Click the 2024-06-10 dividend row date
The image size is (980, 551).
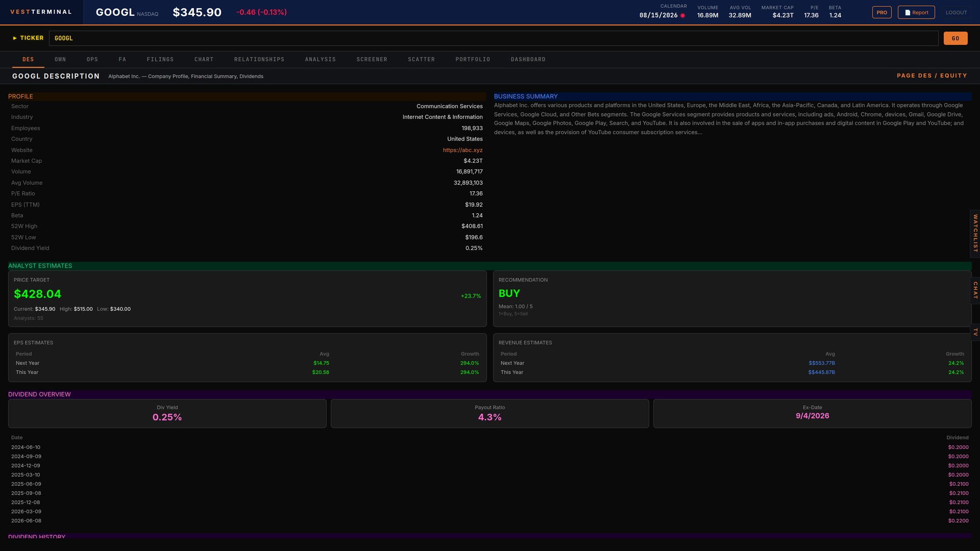26,447
